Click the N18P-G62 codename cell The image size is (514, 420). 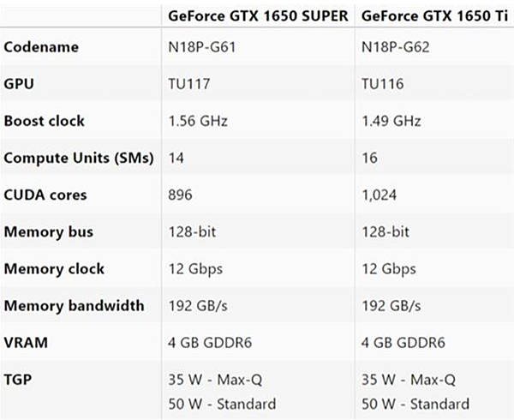[x=395, y=47]
